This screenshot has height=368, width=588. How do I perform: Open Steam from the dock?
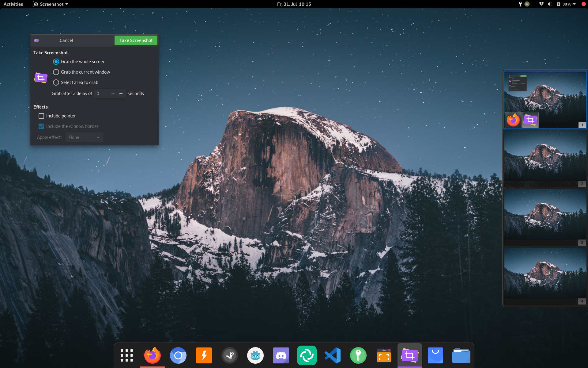tap(230, 355)
